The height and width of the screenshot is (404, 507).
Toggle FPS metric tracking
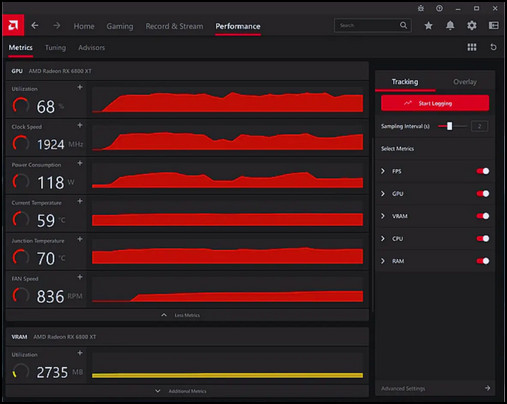483,171
